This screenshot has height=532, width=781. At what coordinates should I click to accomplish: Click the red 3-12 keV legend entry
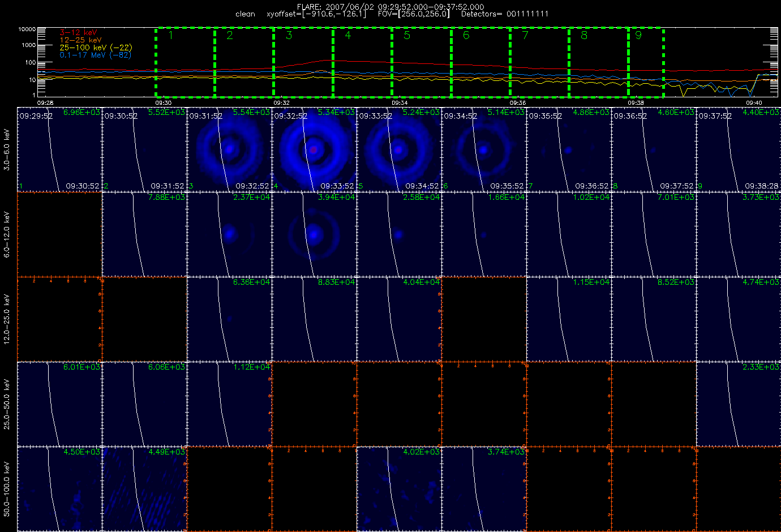click(x=78, y=33)
